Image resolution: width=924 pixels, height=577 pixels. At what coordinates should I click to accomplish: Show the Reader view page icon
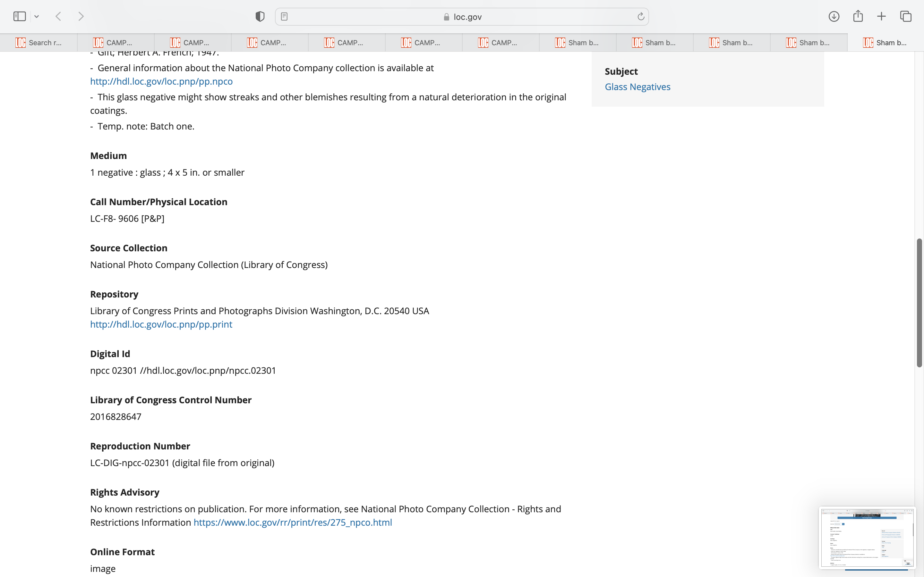(284, 16)
